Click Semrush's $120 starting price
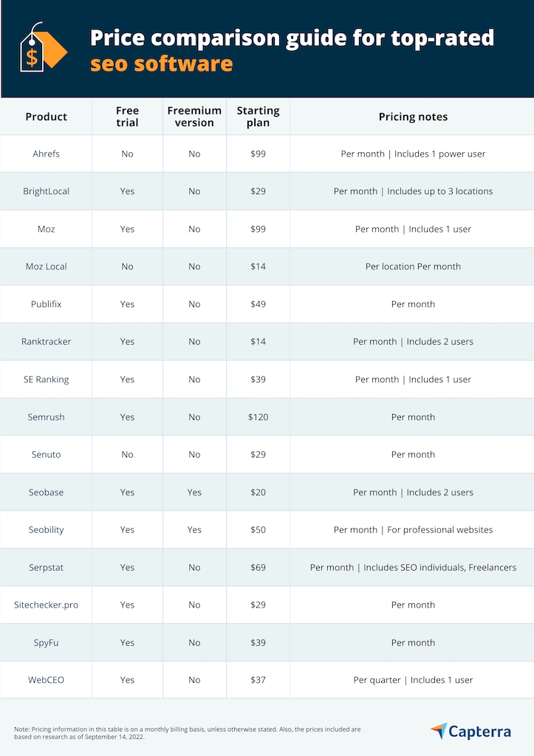 pos(258,417)
